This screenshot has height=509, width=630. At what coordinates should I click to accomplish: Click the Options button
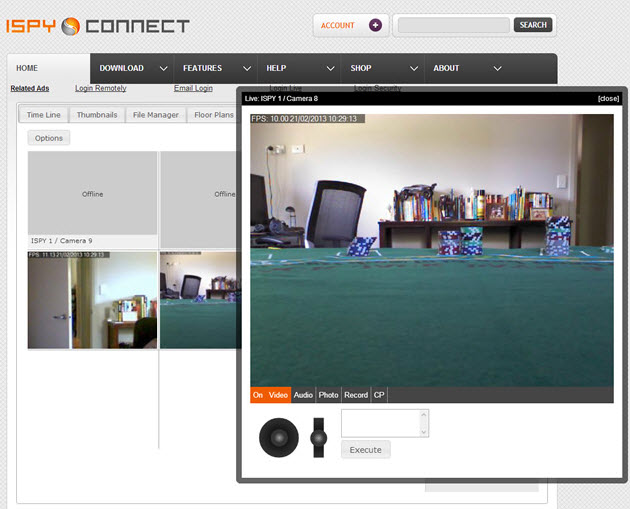pos(49,138)
